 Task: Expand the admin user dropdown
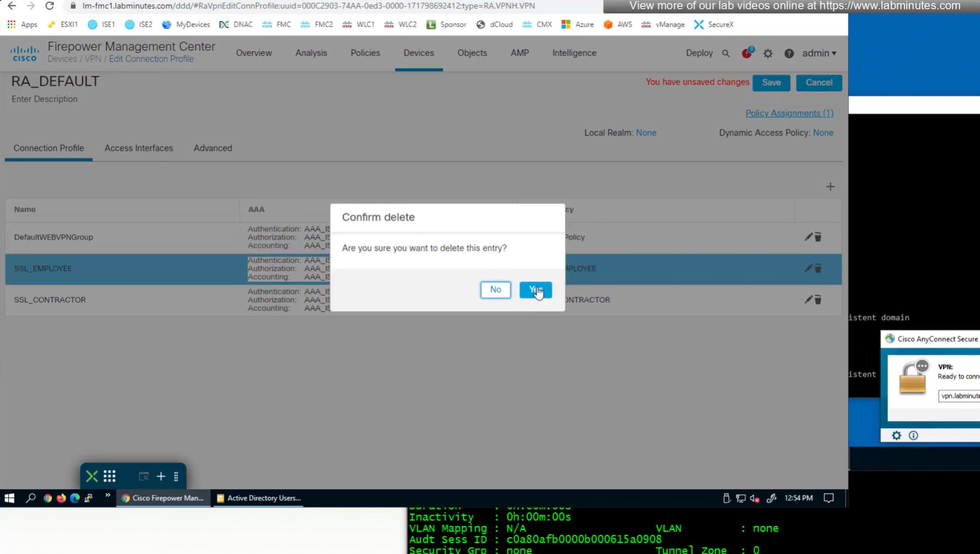pyautogui.click(x=819, y=53)
